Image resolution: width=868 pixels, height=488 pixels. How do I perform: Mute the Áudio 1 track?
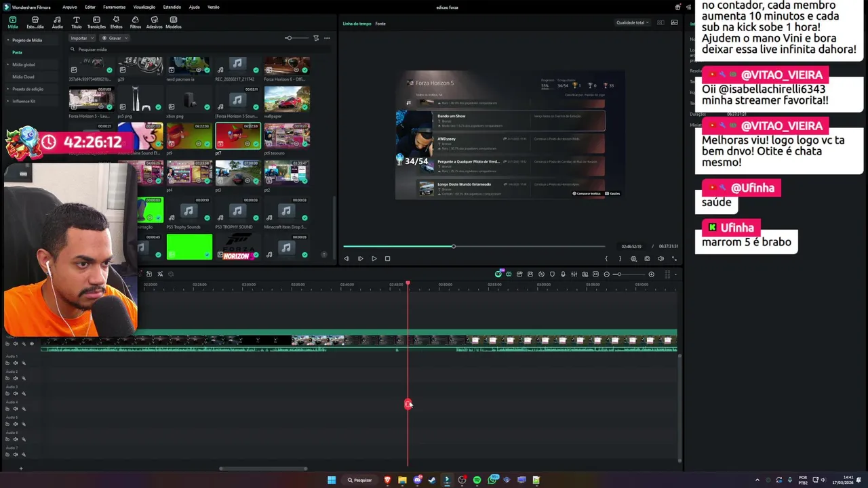click(x=16, y=363)
